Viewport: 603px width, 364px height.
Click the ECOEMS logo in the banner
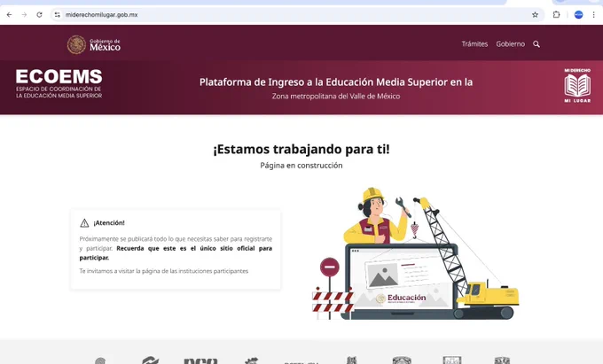tap(59, 84)
